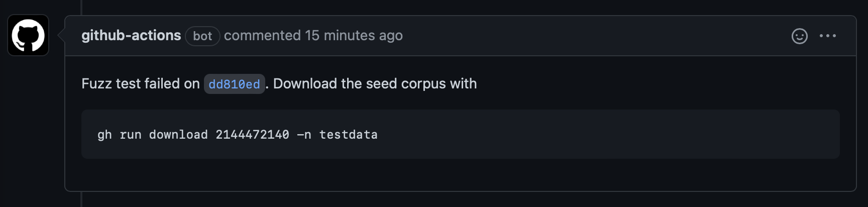Click the Fuzz test failed on text

click(141, 83)
